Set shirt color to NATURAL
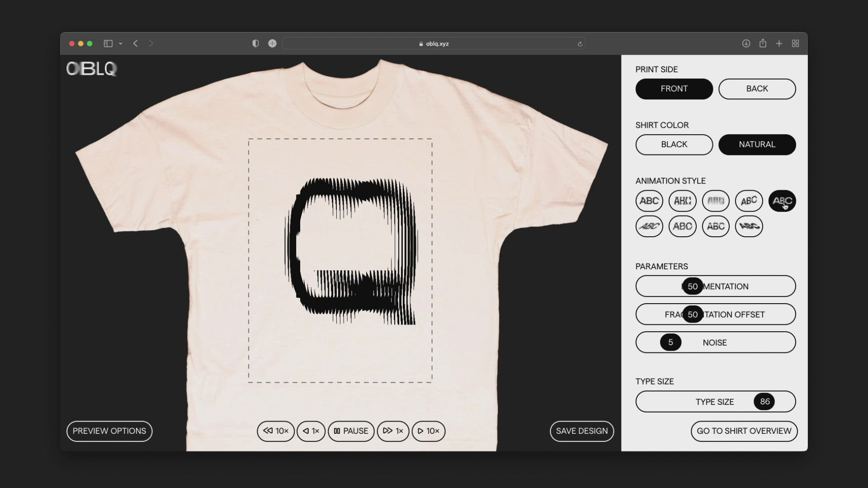Viewport: 868px width, 488px height. pos(757,145)
